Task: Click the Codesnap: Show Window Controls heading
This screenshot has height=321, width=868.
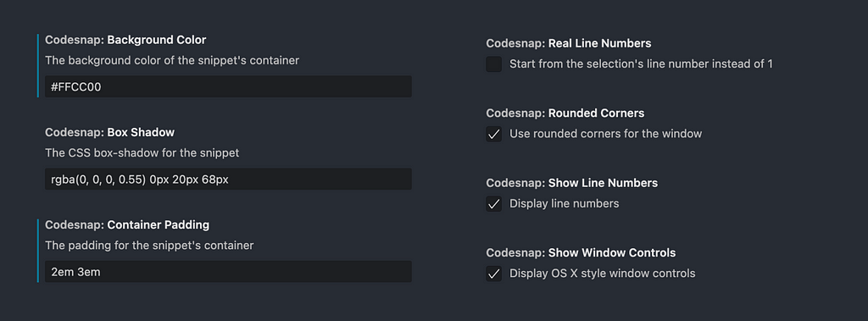Action: pyautogui.click(x=581, y=252)
